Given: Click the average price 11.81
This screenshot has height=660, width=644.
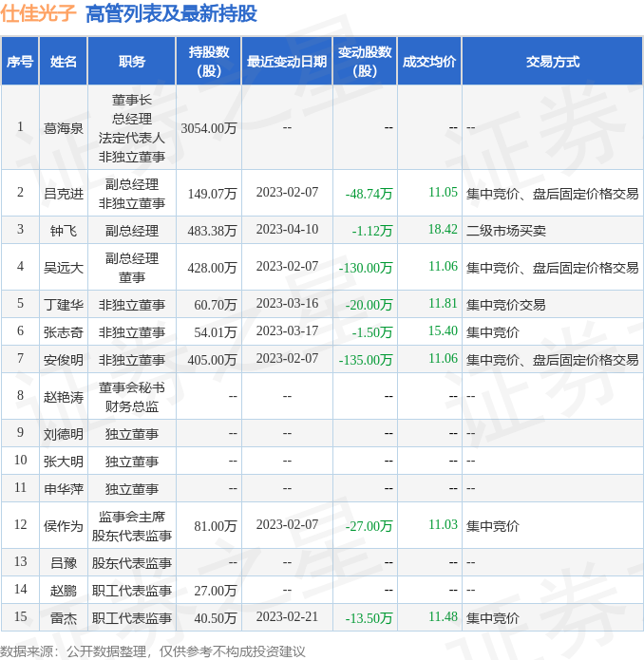Looking at the screenshot, I should tap(443, 303).
